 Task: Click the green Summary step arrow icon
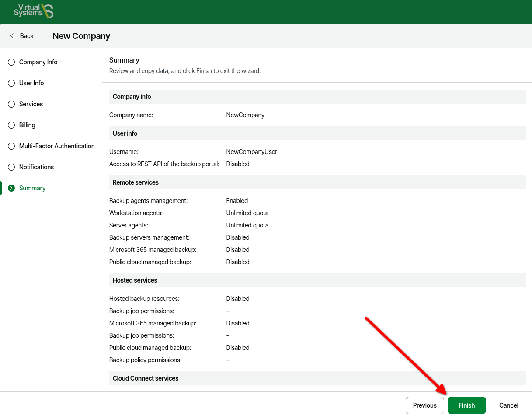[11, 188]
